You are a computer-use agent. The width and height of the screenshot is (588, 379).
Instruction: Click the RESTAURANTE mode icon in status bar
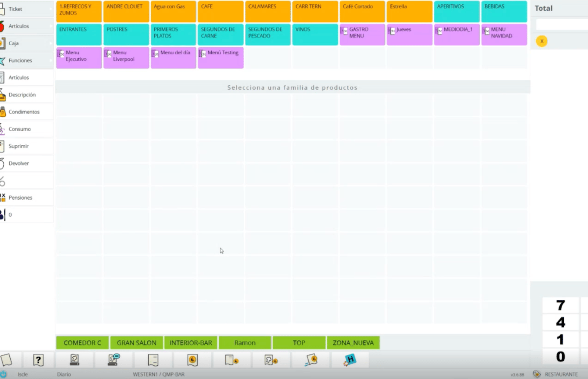(x=537, y=374)
